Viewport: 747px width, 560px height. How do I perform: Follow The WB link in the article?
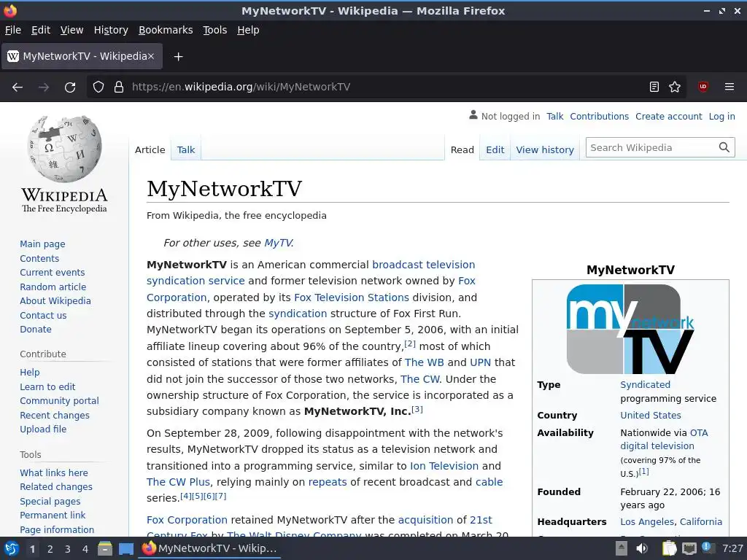[424, 362]
